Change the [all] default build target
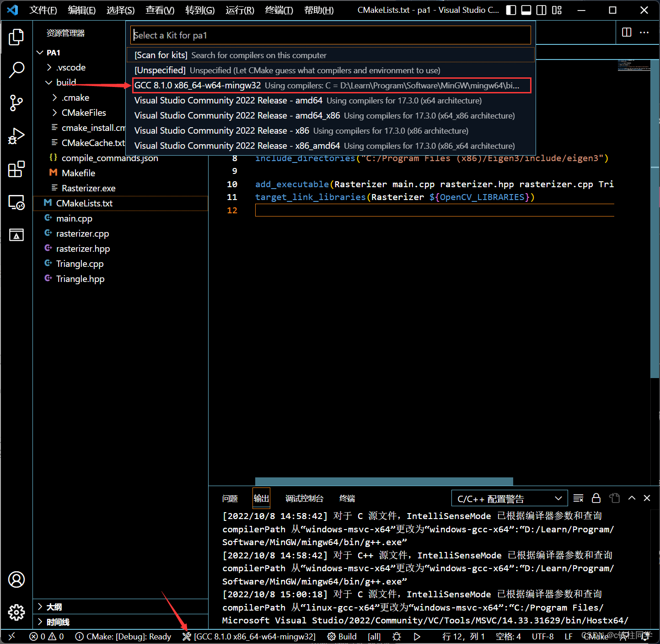This screenshot has width=660, height=644. click(374, 636)
